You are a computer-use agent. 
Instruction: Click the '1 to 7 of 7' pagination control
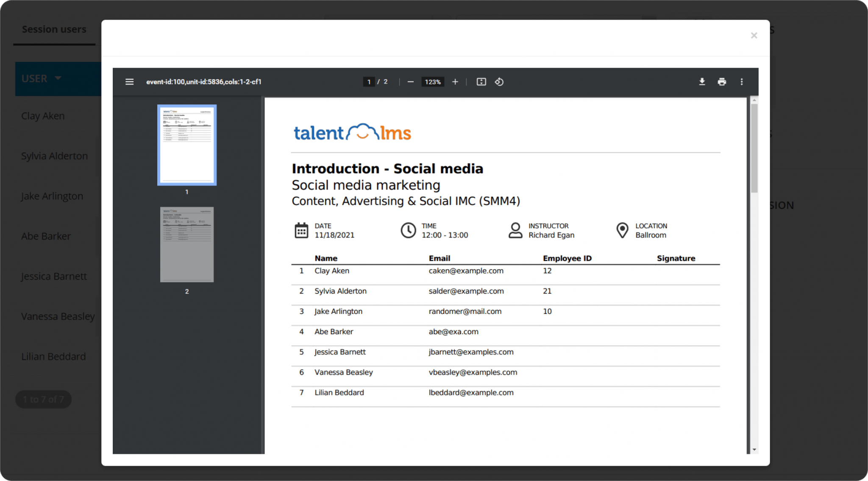(43, 399)
